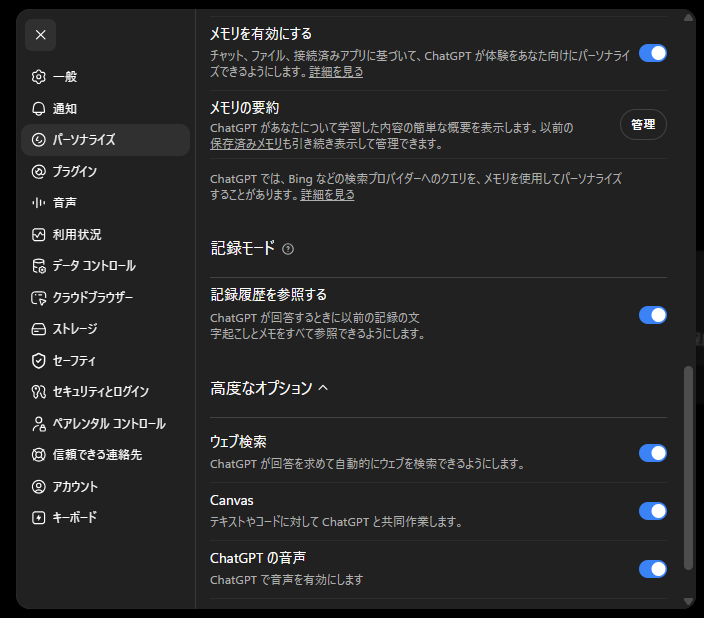Click the scrollbar down arrow

point(688,601)
